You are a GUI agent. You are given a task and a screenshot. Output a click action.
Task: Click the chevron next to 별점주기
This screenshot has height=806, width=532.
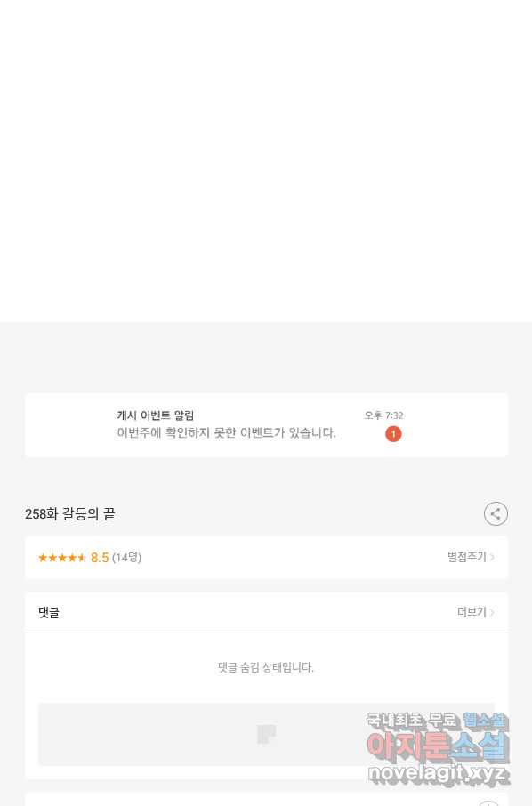493,557
